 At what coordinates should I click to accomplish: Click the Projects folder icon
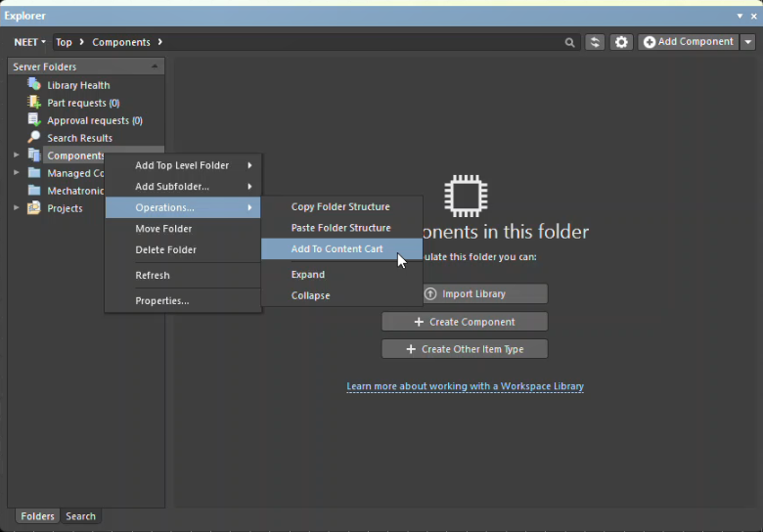(x=34, y=208)
